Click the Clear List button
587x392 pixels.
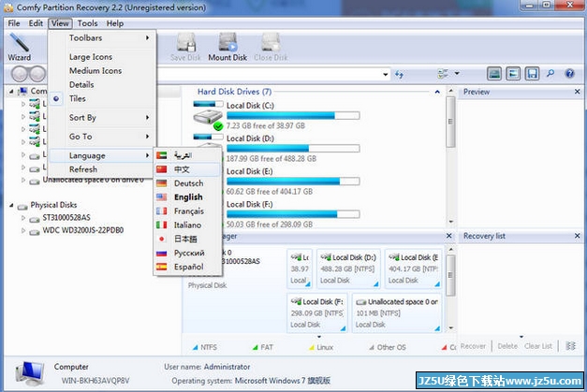tap(538, 346)
